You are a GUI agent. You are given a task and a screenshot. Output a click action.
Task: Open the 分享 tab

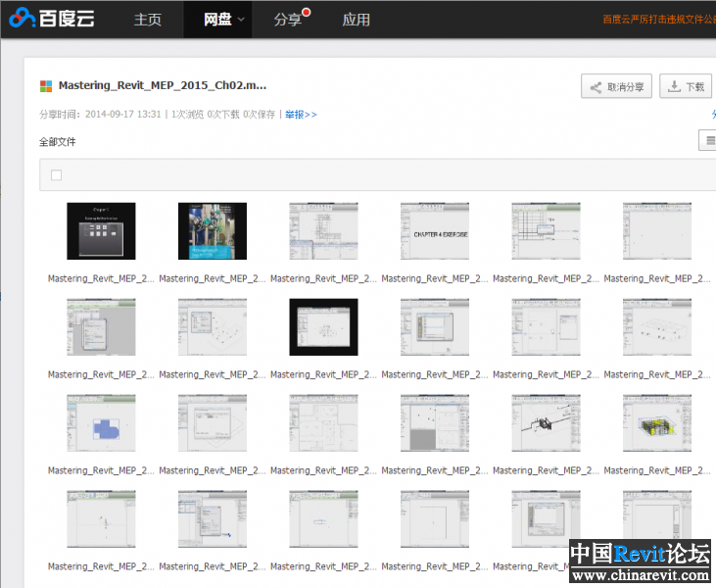[x=287, y=20]
